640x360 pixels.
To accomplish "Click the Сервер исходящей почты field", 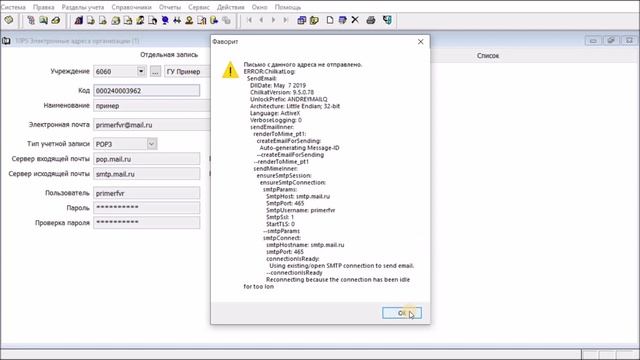I will pyautogui.click(x=147, y=174).
